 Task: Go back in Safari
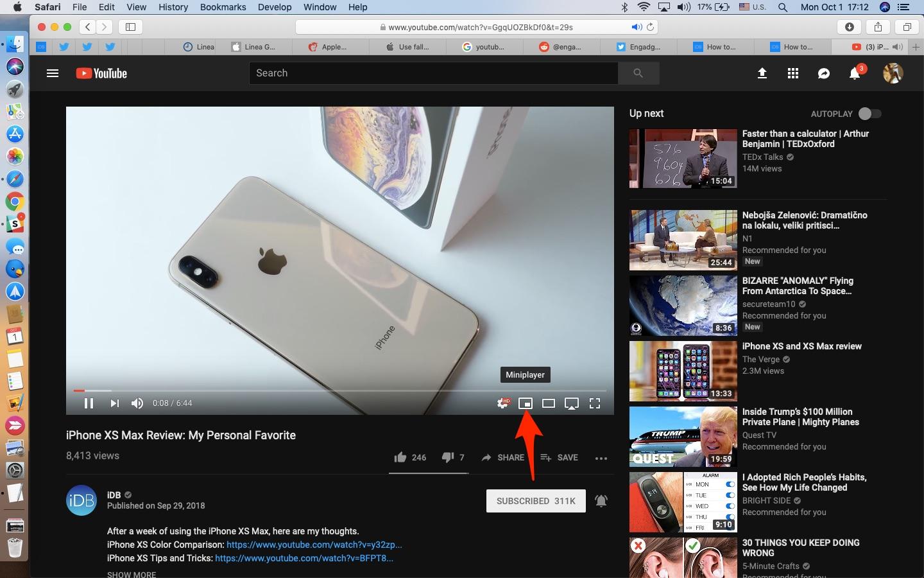pyautogui.click(x=88, y=27)
